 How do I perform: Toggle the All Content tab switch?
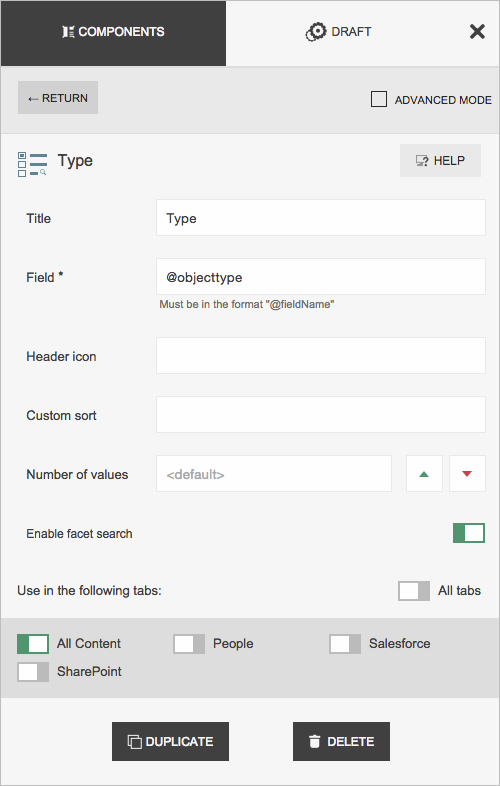coord(33,644)
